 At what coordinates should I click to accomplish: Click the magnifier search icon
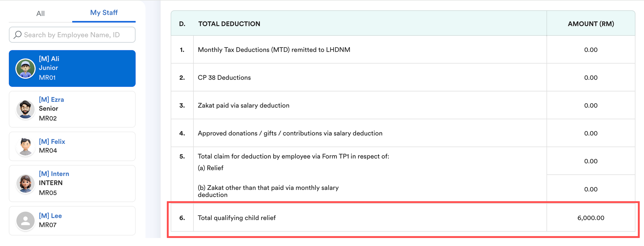[17, 35]
